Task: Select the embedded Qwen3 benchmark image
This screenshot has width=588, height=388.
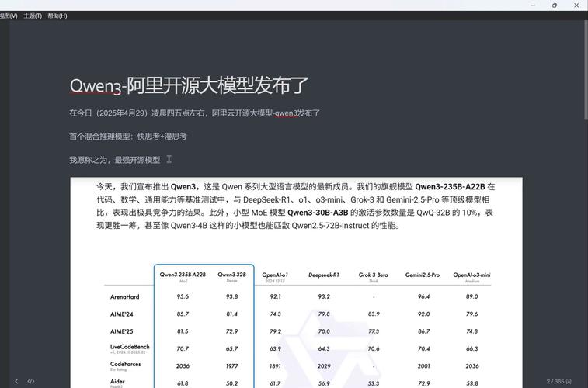Action: tap(296, 282)
